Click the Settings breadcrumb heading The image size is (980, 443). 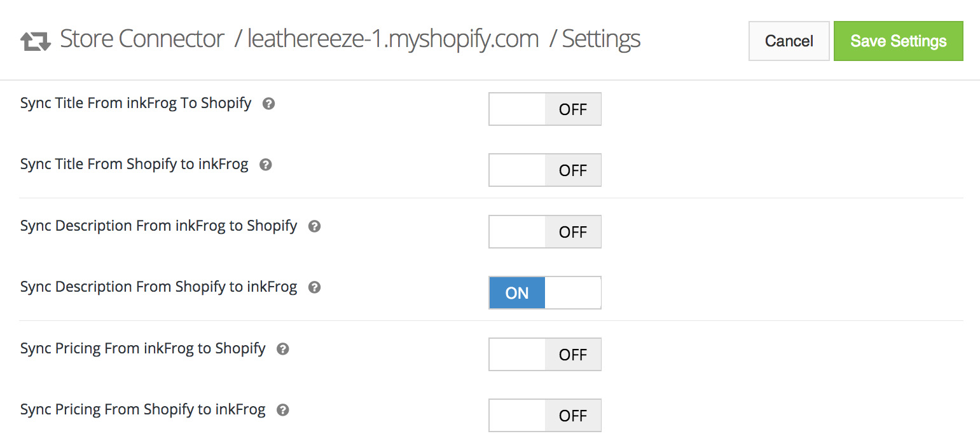pyautogui.click(x=601, y=39)
